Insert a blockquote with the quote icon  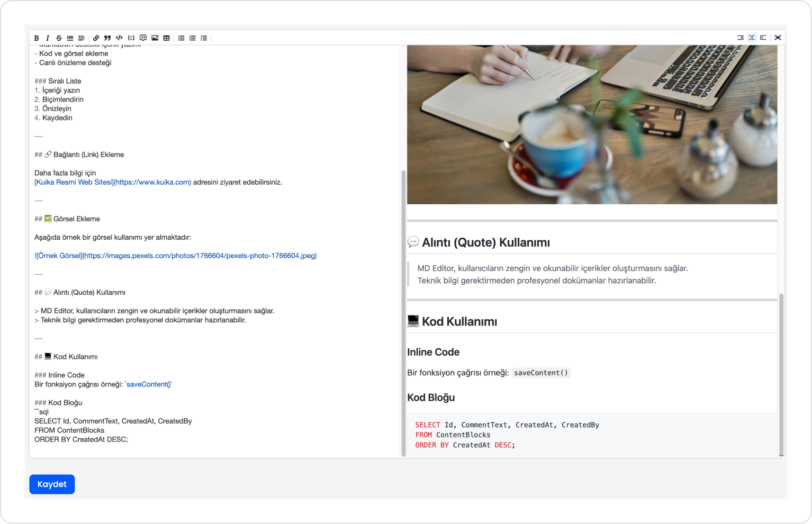tap(107, 38)
